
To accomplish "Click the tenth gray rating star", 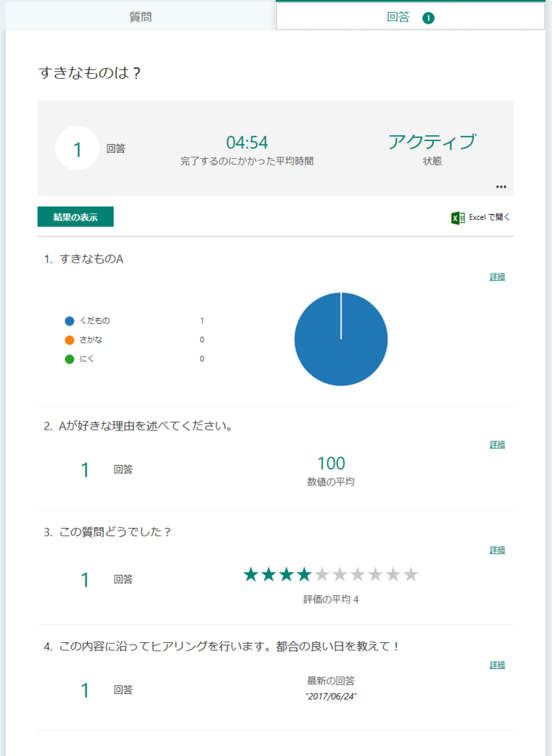I will (411, 574).
